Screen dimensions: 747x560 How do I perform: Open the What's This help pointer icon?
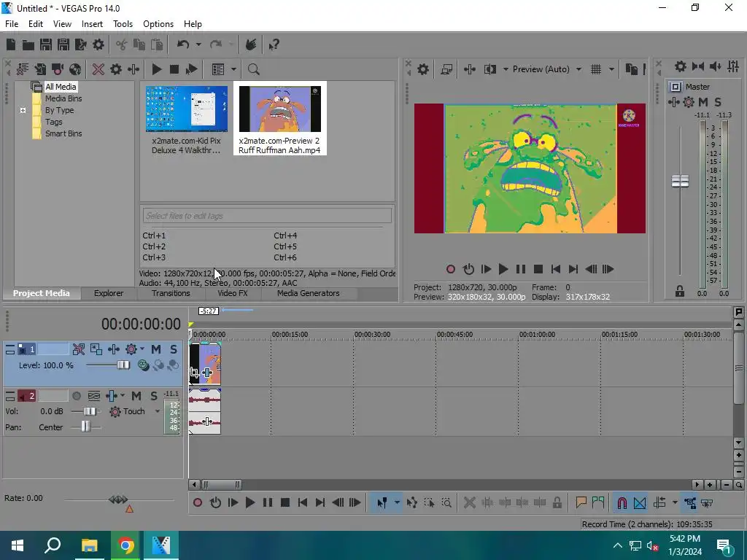(274, 44)
